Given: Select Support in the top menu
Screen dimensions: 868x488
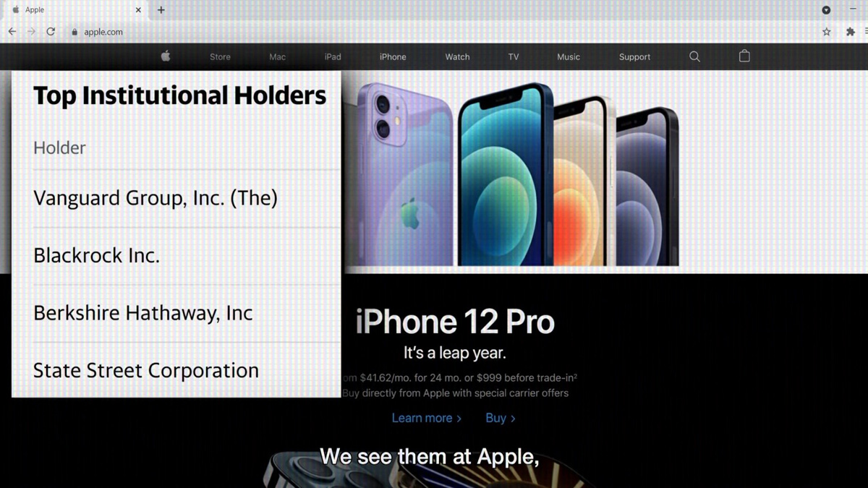Looking at the screenshot, I should tap(634, 57).
